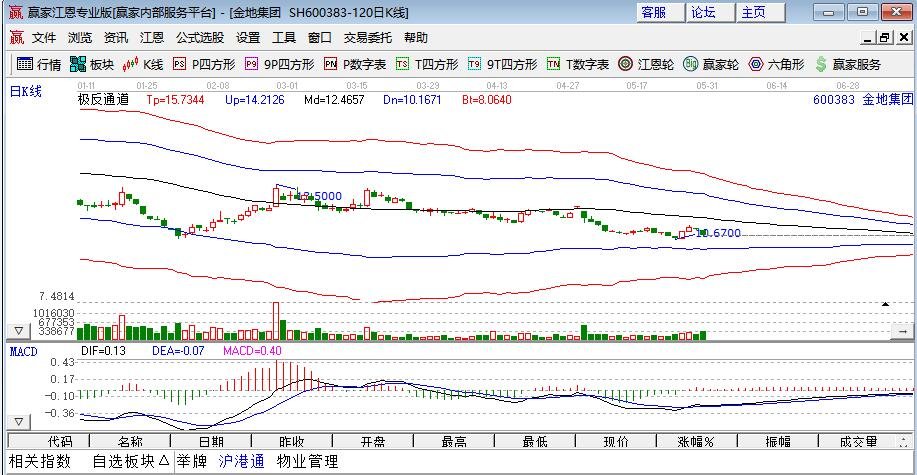The image size is (917, 475).
Task: Switch to the 相关指数 tab
Action: click(x=40, y=461)
